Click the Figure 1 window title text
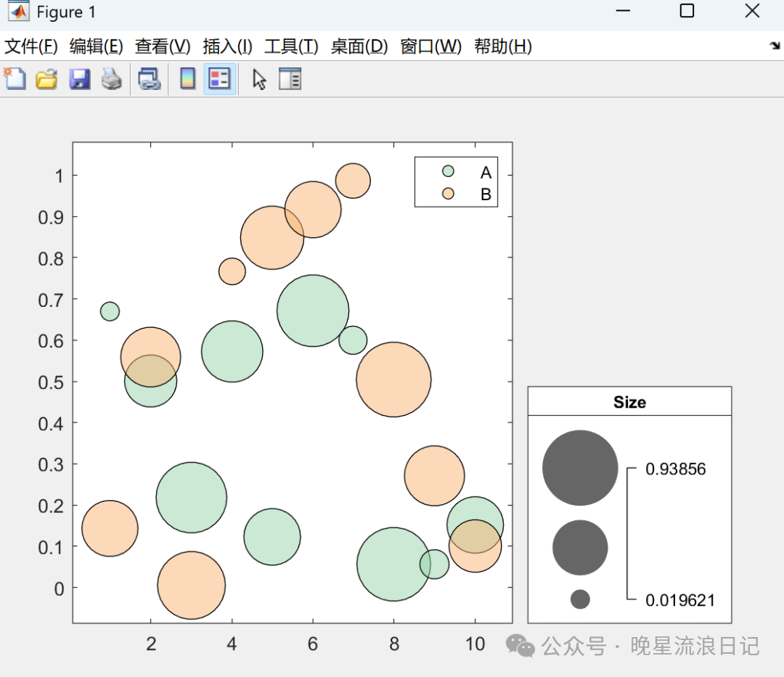This screenshot has width=784, height=677. coord(66,12)
